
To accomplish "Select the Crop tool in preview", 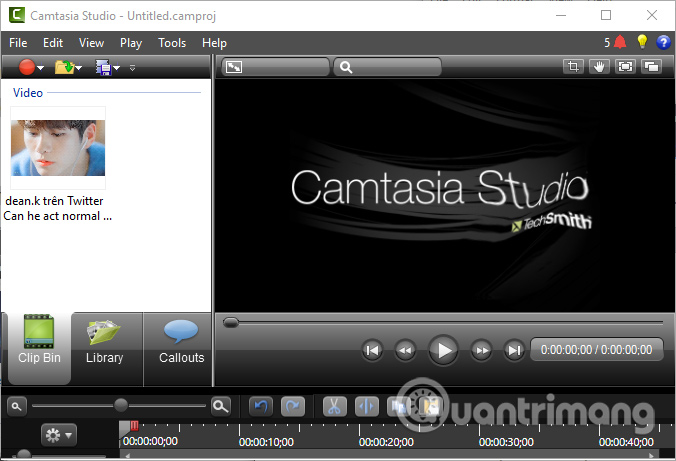I will 573,66.
